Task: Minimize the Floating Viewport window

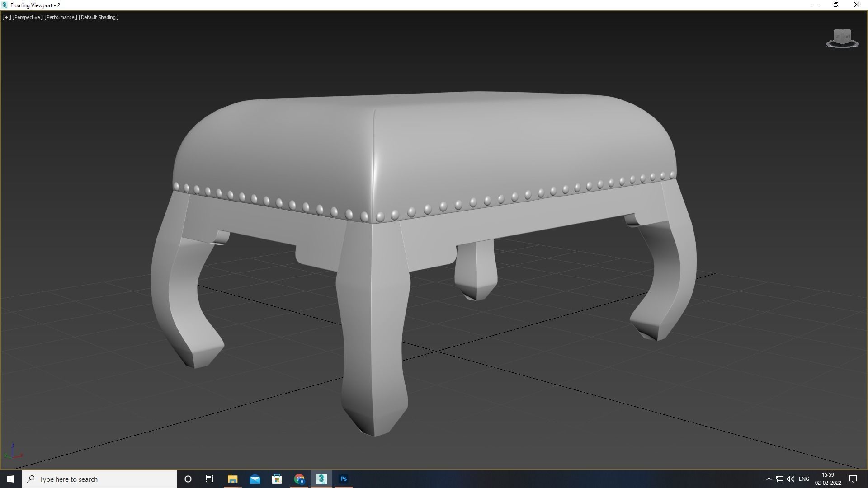Action: [816, 5]
